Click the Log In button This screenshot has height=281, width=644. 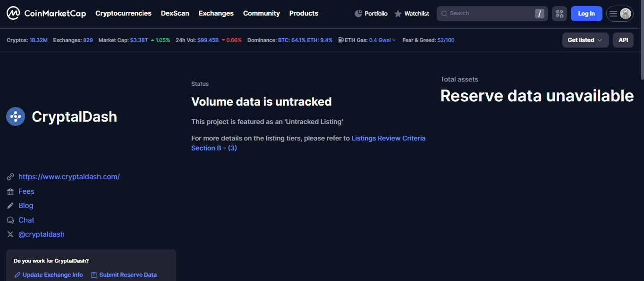[586, 14]
